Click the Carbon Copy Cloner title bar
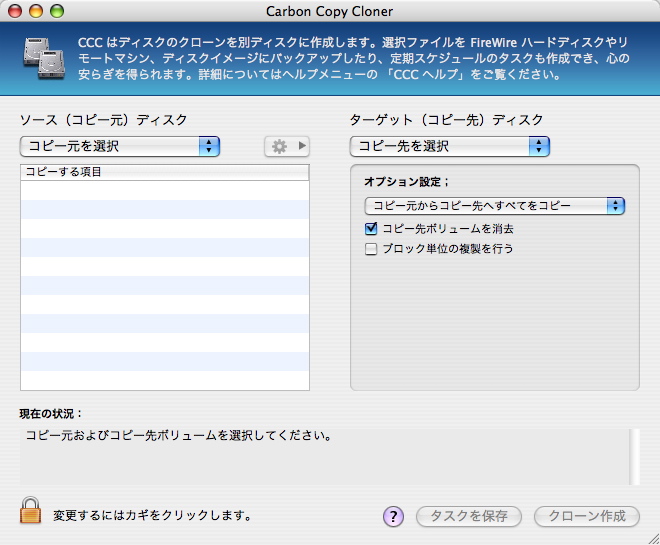Screen dimensions: 660x545 tap(330, 11)
